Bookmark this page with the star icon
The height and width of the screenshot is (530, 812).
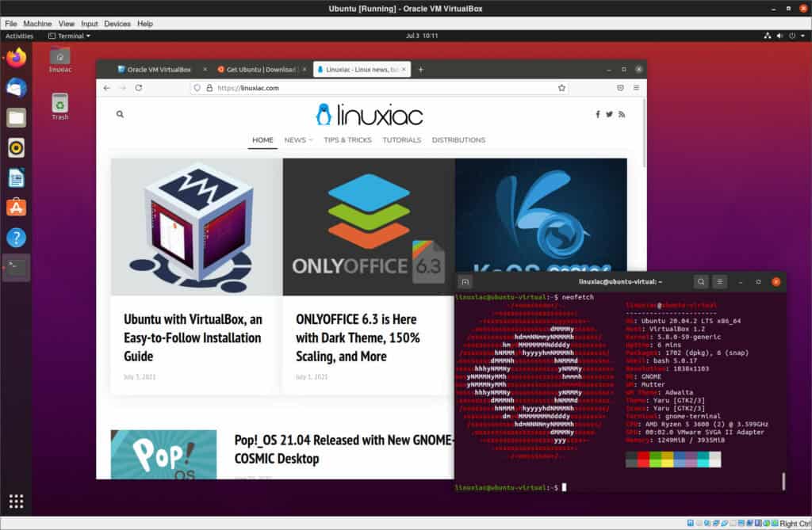(x=561, y=88)
